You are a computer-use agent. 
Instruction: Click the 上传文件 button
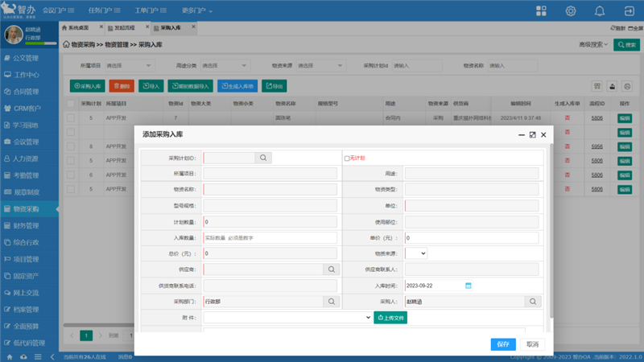point(390,318)
